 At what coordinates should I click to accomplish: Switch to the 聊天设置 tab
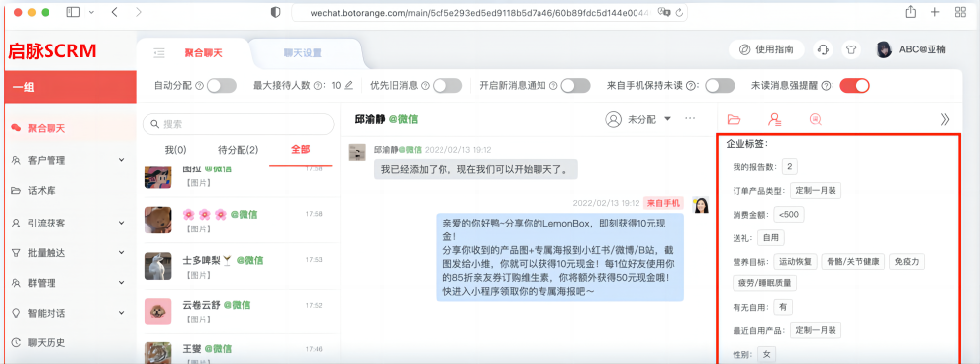coord(303,53)
